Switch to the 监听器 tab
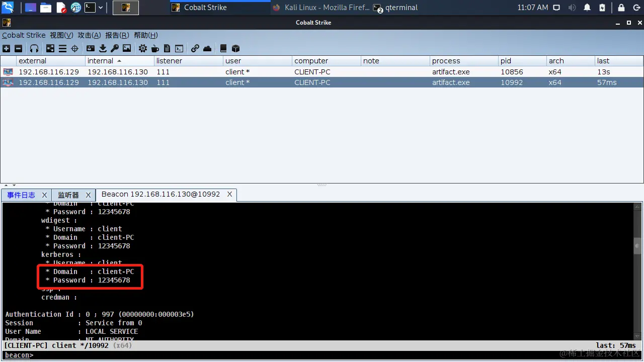 click(68, 195)
